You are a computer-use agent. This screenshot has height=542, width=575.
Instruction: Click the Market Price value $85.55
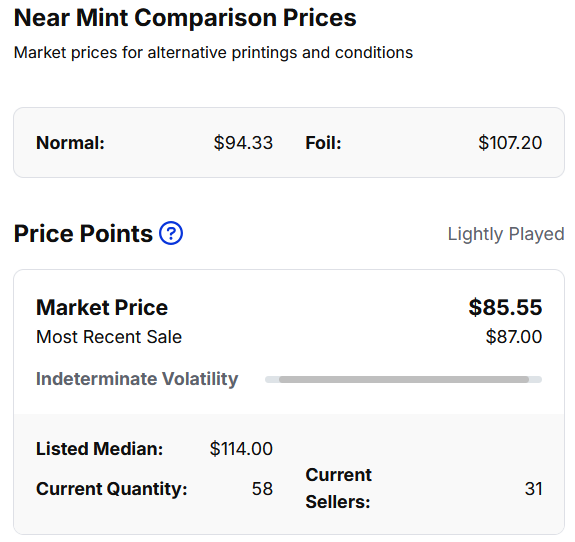pos(505,307)
